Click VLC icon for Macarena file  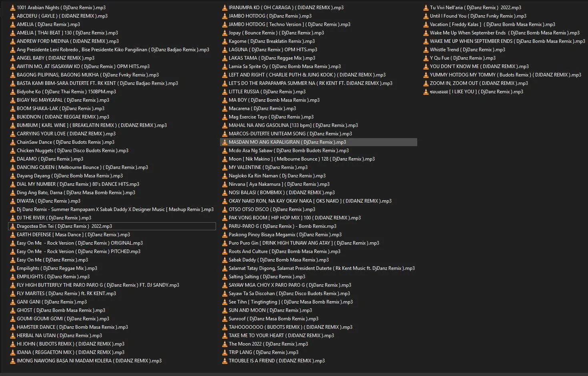pyautogui.click(x=225, y=109)
